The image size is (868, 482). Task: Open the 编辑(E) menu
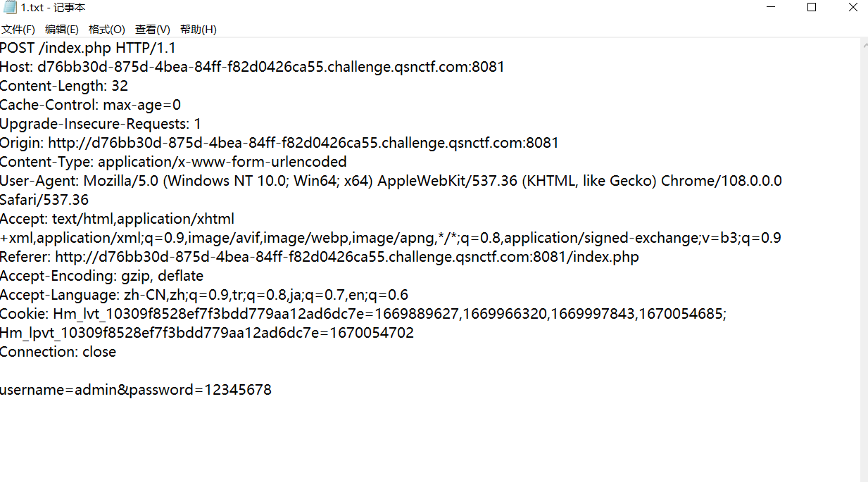62,30
